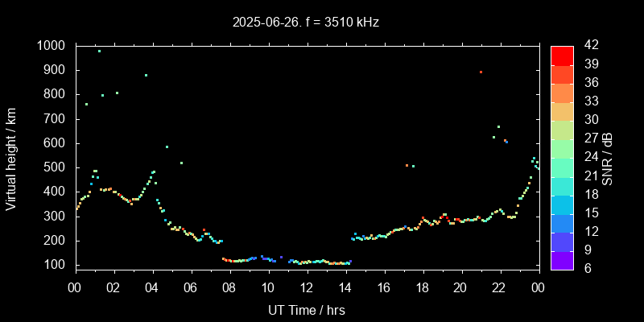The height and width of the screenshot is (322, 644).
Task: Select the yellow-green 27–30 dB colorbar segment
Action: [562, 129]
